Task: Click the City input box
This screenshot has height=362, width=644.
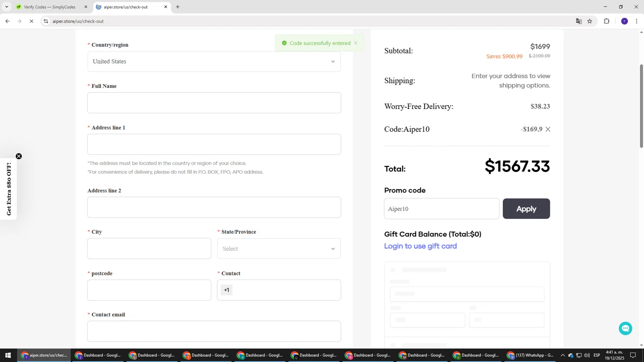Action: pyautogui.click(x=149, y=249)
